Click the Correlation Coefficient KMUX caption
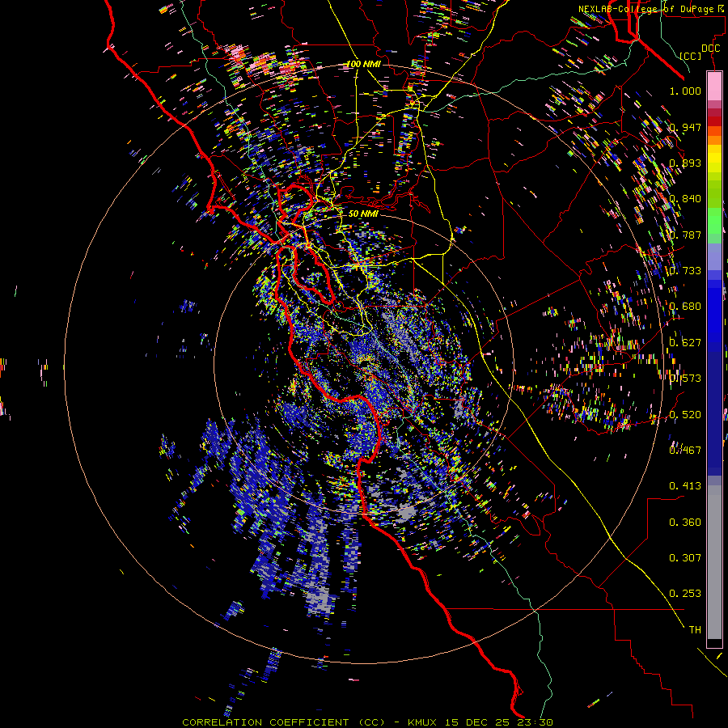The height and width of the screenshot is (728, 728). tap(367, 722)
